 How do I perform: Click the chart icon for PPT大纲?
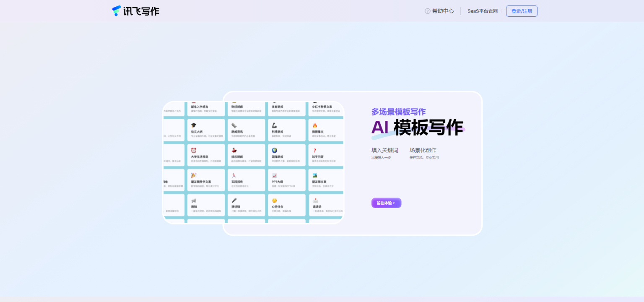[274, 175]
